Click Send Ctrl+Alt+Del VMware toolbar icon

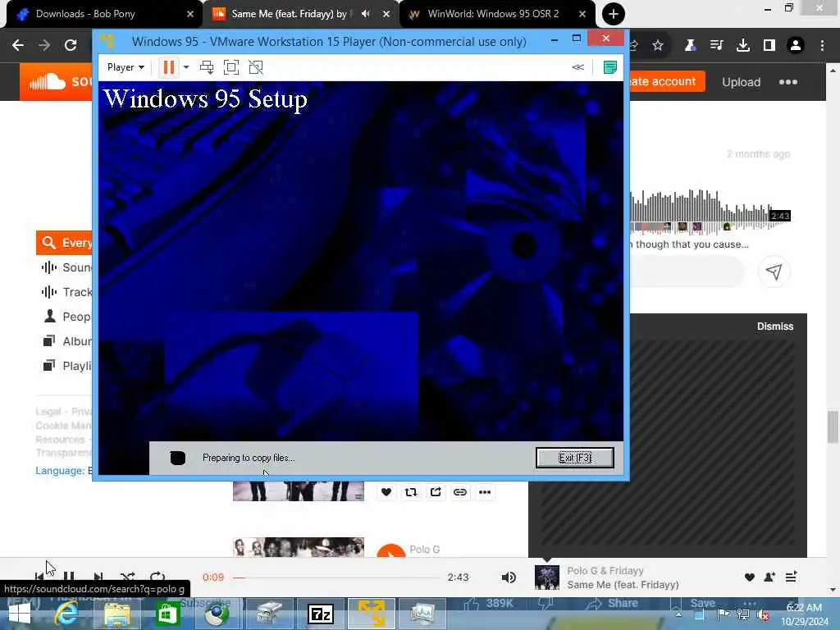[206, 67]
